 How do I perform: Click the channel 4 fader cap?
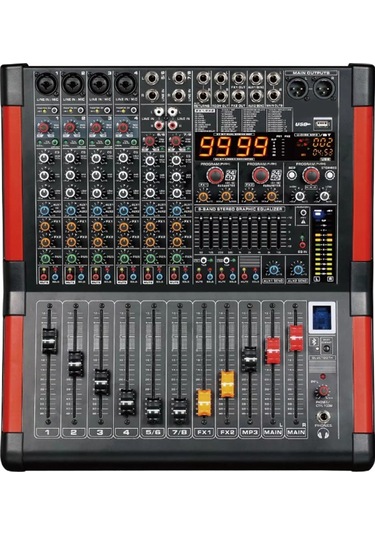point(128,403)
